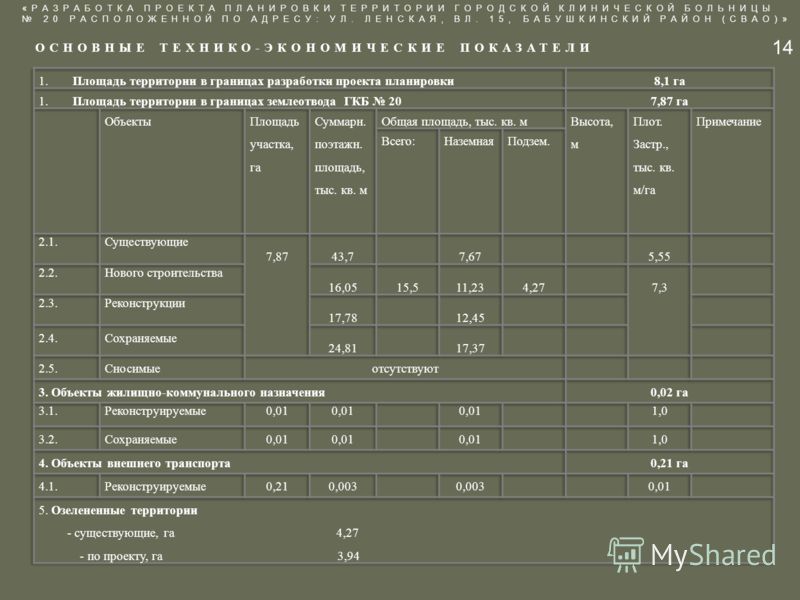Viewport: 800px width, 600px height.
Task: Click the '7,3' density cell
Action: point(659,288)
